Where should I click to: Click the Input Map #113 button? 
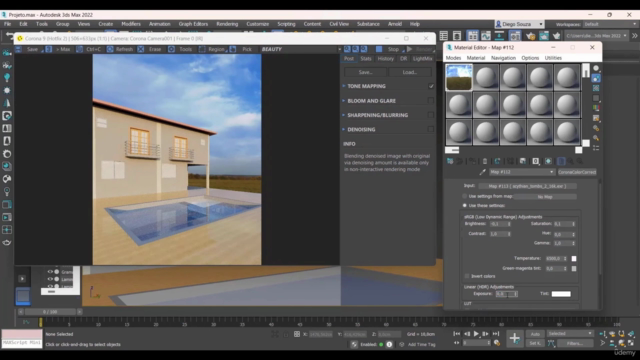point(527,186)
